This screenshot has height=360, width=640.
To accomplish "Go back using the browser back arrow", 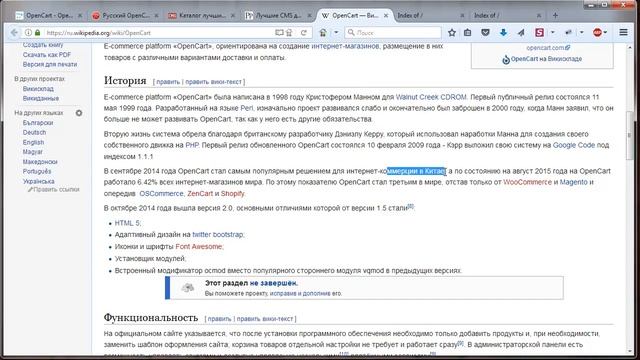I will [x=14, y=33].
